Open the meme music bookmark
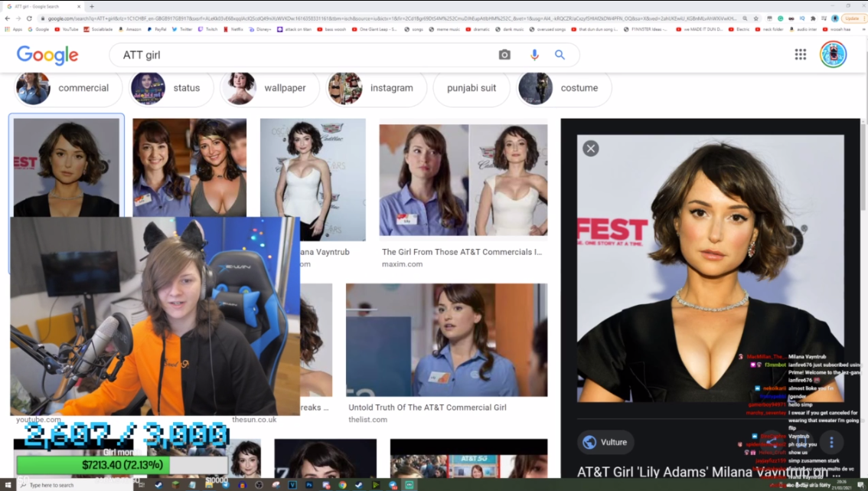The image size is (868, 491). coord(445,29)
